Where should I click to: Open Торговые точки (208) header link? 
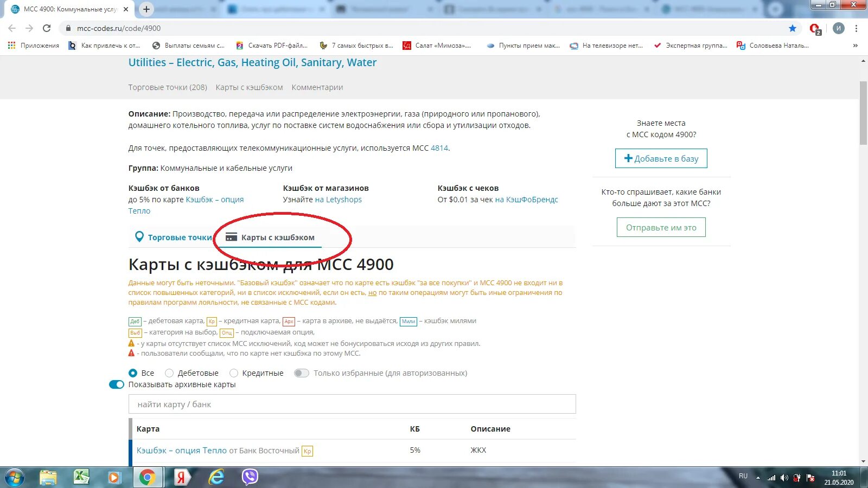tap(168, 87)
